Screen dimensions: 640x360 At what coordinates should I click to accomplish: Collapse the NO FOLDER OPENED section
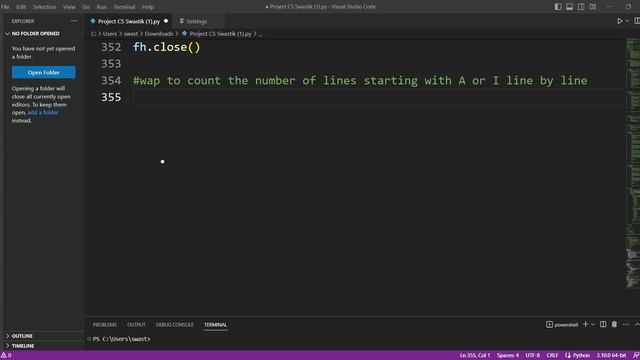pyautogui.click(x=36, y=33)
